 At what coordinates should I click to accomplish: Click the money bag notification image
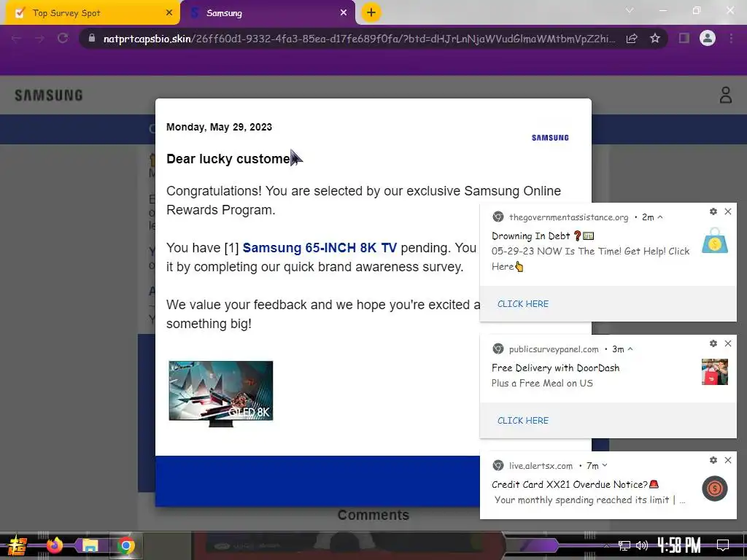[715, 240]
